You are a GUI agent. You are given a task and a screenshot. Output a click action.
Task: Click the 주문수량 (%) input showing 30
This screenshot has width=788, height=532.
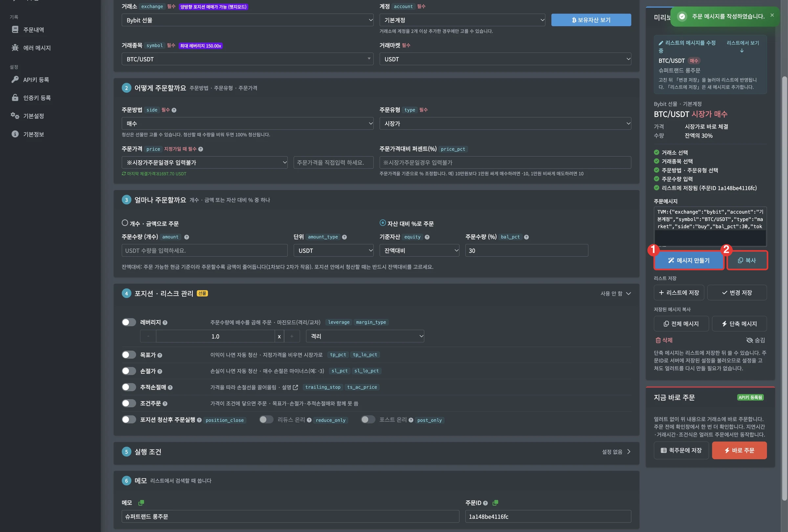click(x=527, y=251)
